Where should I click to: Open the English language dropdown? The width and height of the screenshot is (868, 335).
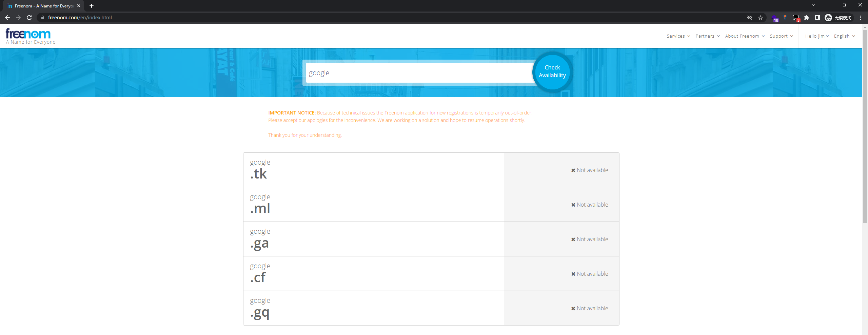[x=844, y=36]
